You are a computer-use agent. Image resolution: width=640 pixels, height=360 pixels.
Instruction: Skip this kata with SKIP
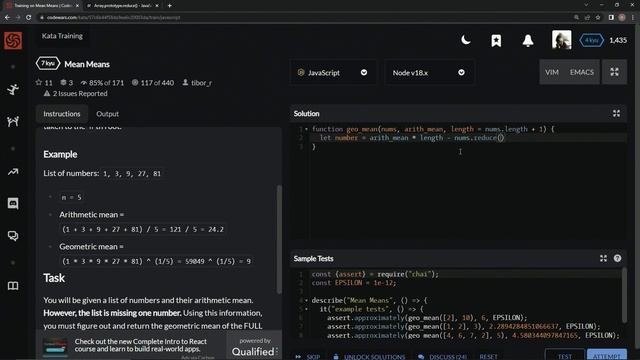(308, 356)
